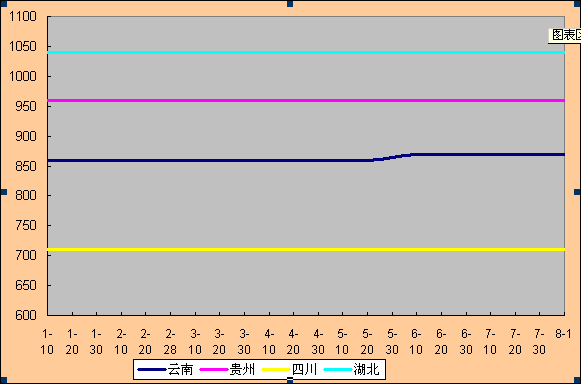Click the 图表区 tooltip label
This screenshot has width=581, height=384.
(x=565, y=35)
